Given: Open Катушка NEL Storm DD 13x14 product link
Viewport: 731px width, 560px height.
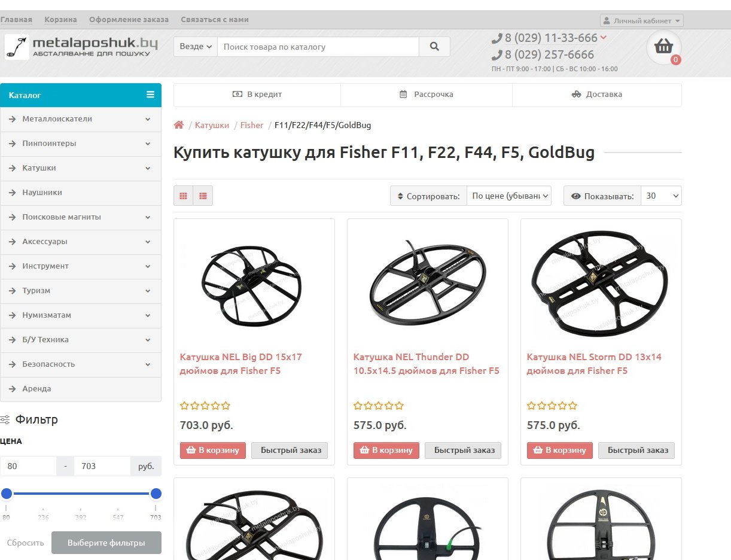Looking at the screenshot, I should pos(594,364).
